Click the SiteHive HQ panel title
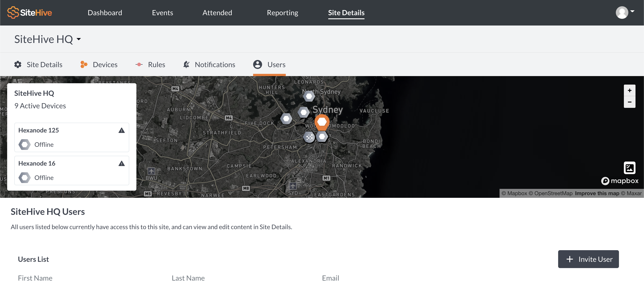The width and height of the screenshot is (644, 290). tap(34, 93)
